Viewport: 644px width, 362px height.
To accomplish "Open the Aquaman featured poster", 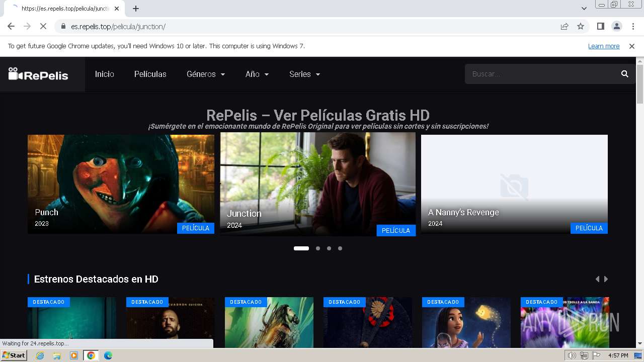I will [269, 322].
